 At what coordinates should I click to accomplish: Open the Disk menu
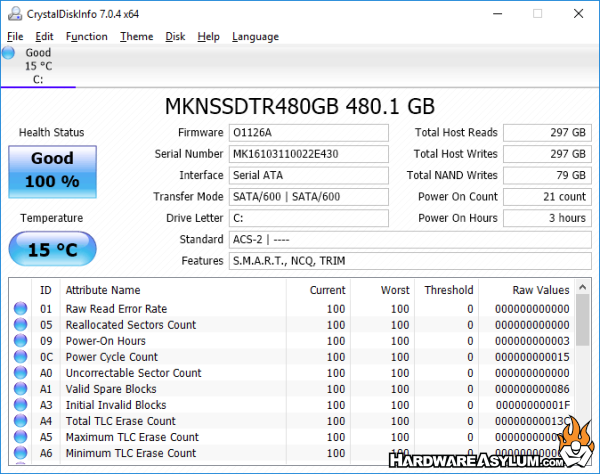point(175,37)
